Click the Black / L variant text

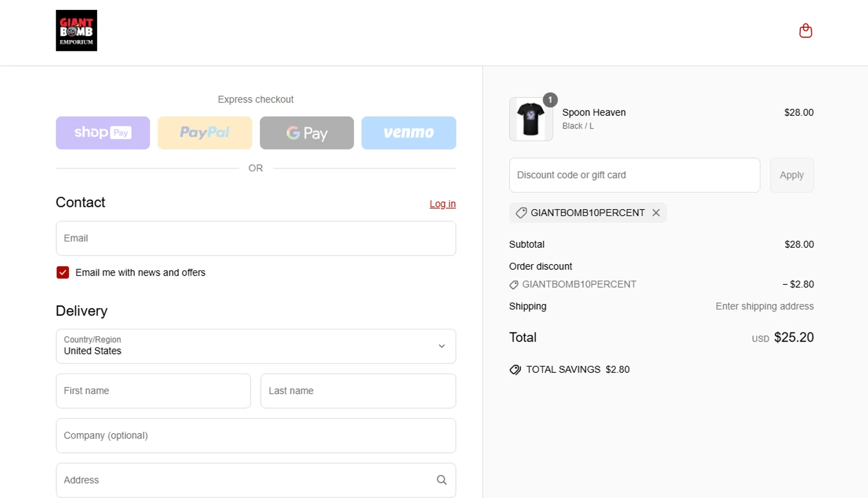(578, 126)
